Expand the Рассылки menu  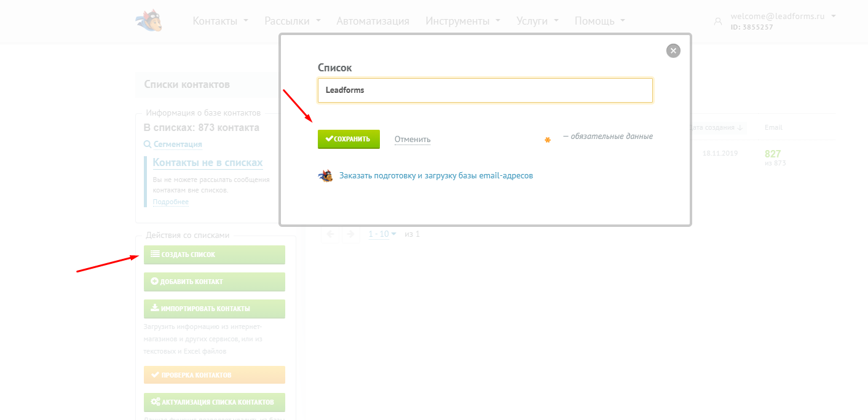(293, 21)
